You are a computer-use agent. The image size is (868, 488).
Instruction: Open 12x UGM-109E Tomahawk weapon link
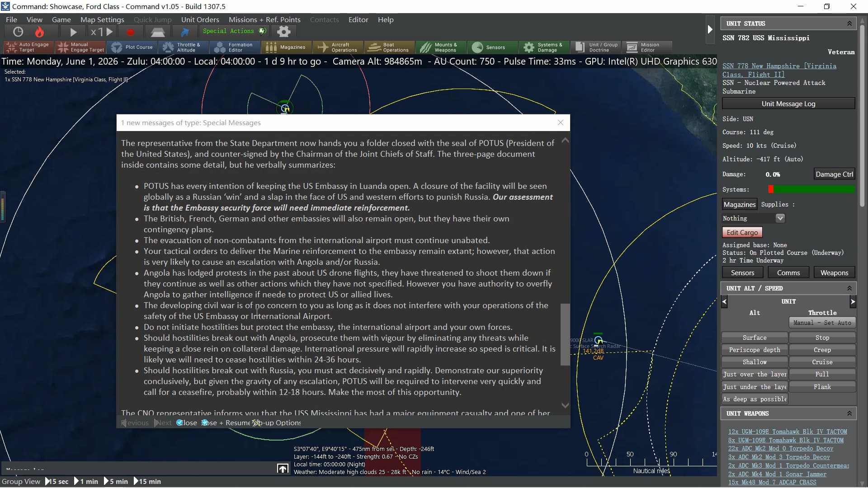[787, 432]
